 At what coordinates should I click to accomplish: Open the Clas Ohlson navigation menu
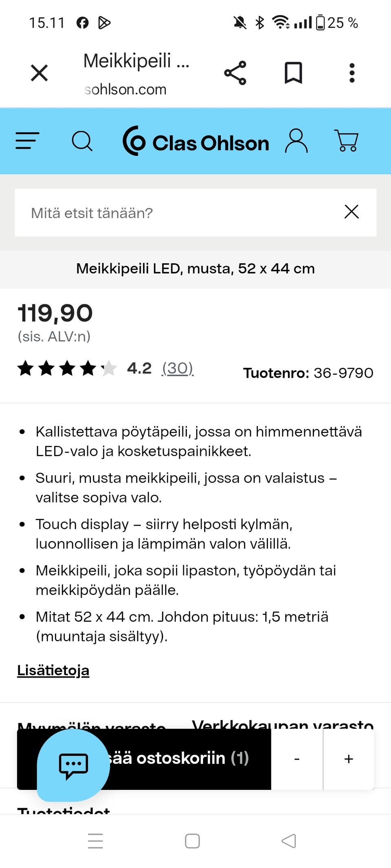point(26,141)
